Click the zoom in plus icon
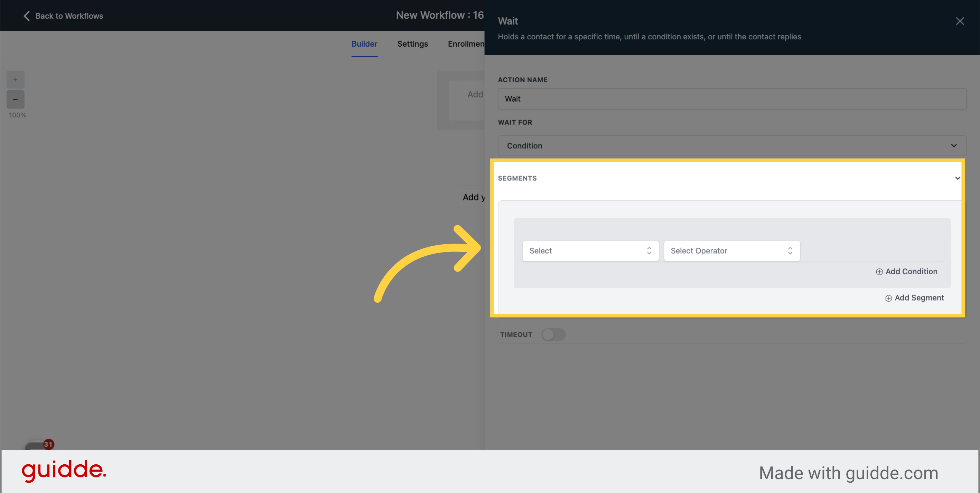The width and height of the screenshot is (980, 493). click(x=15, y=79)
